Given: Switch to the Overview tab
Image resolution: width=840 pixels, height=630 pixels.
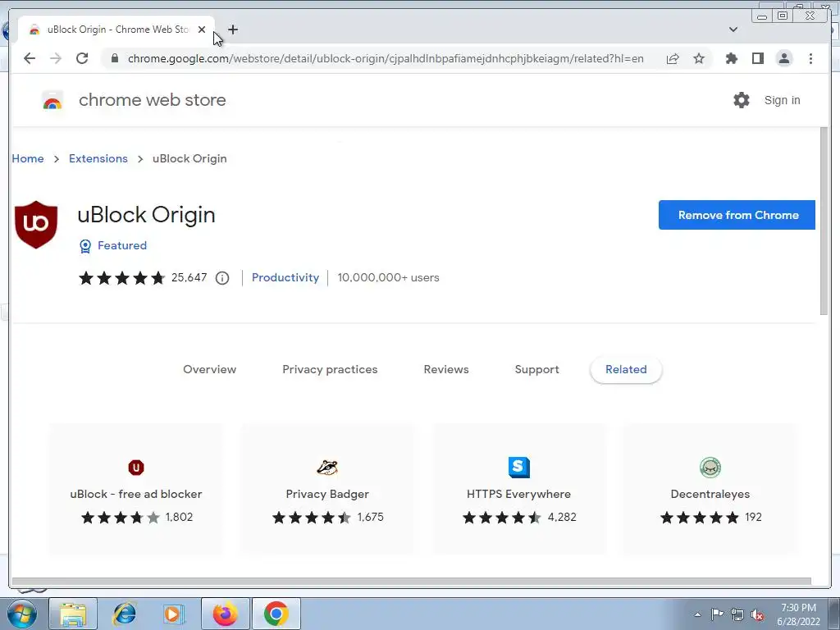Looking at the screenshot, I should point(209,369).
